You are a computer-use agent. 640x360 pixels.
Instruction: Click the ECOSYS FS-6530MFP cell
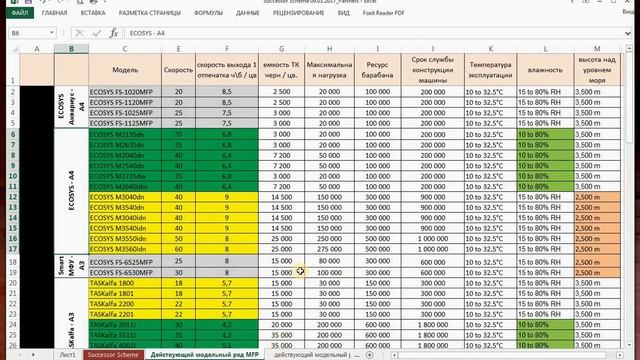[x=125, y=273]
